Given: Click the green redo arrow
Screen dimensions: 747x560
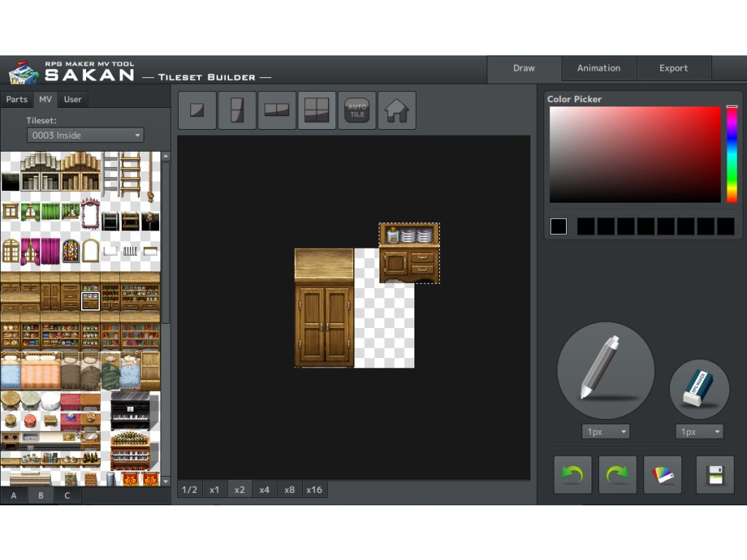Looking at the screenshot, I should pos(617,474).
